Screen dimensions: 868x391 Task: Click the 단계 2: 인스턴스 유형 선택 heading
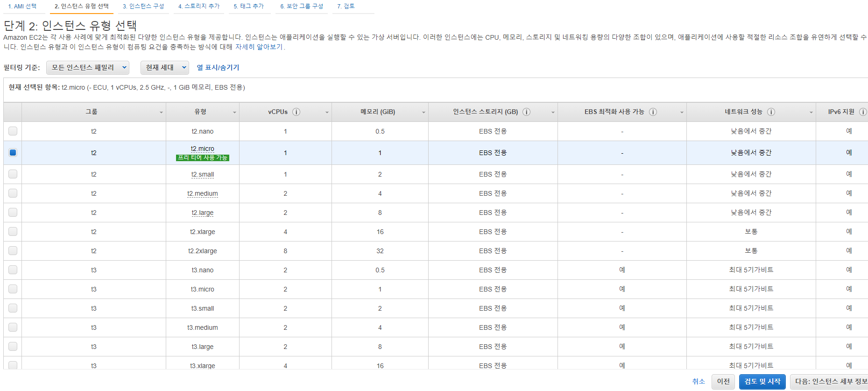coord(70,25)
